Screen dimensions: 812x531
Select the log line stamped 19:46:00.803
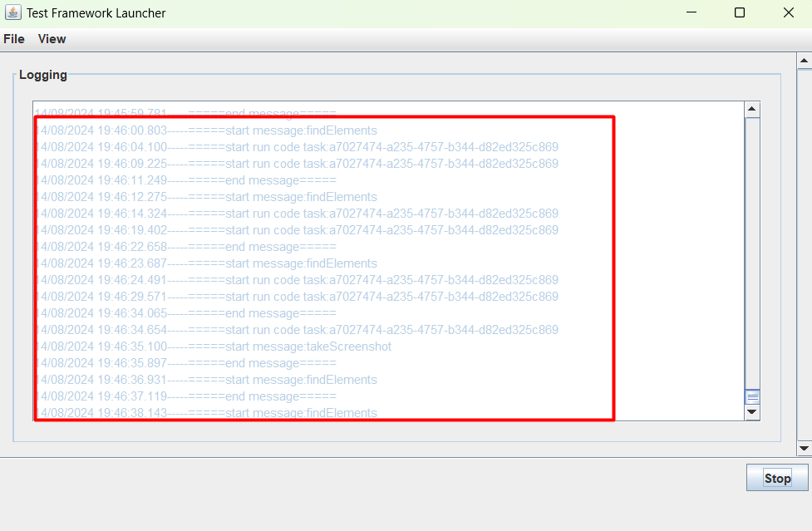(206, 130)
